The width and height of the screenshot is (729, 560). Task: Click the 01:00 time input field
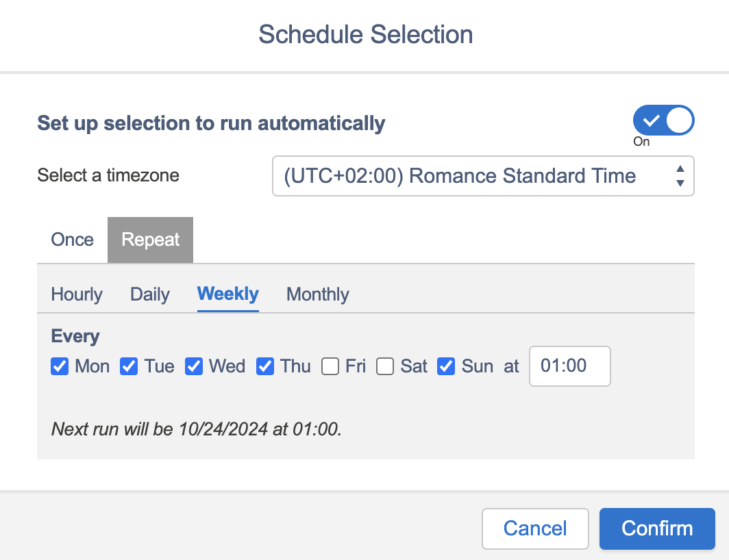coord(569,366)
